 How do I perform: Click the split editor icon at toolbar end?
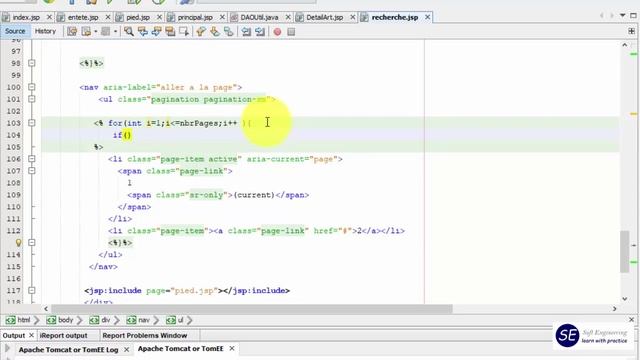[631, 31]
